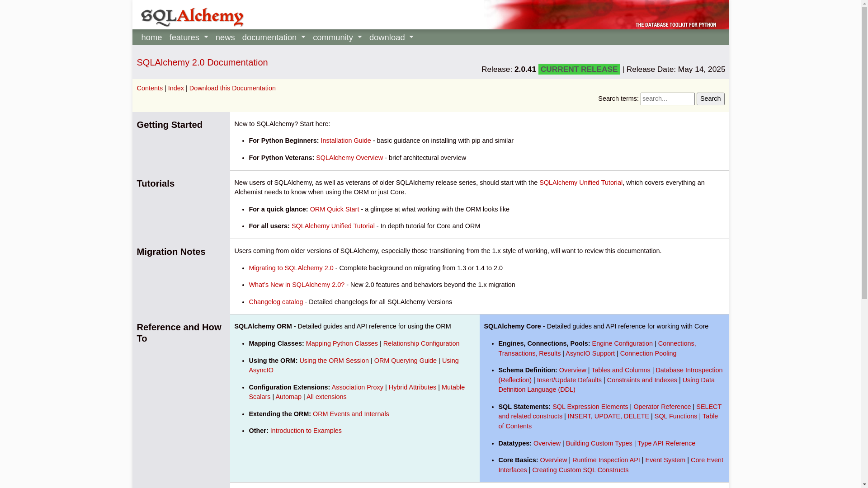Open the Index link
The height and width of the screenshot is (488, 868).
tap(176, 88)
